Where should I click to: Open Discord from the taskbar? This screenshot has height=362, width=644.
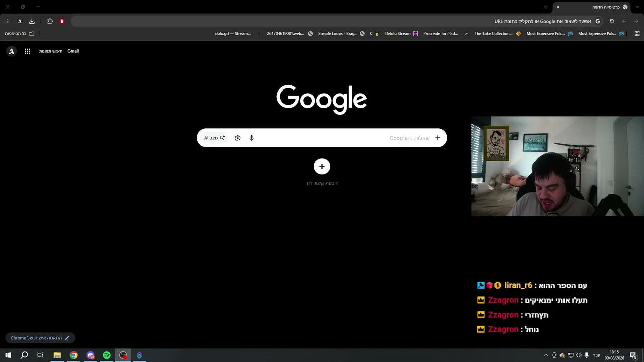(x=91, y=355)
